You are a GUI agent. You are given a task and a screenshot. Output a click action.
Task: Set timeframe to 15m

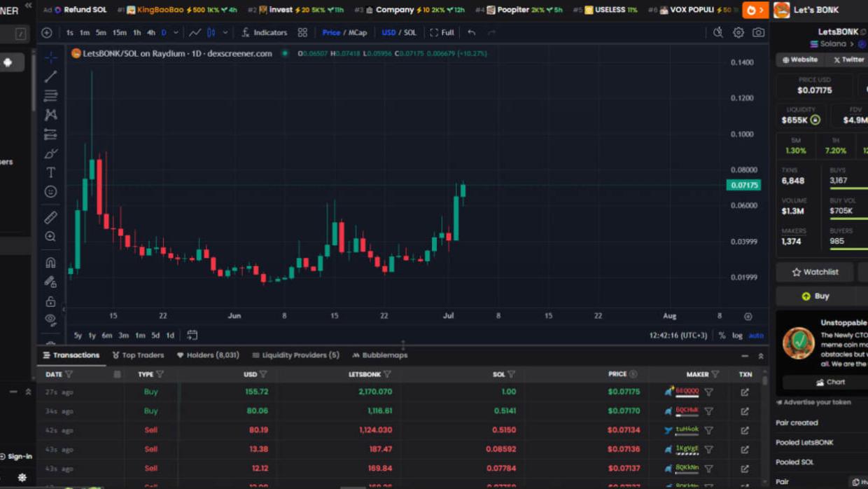[x=120, y=33]
